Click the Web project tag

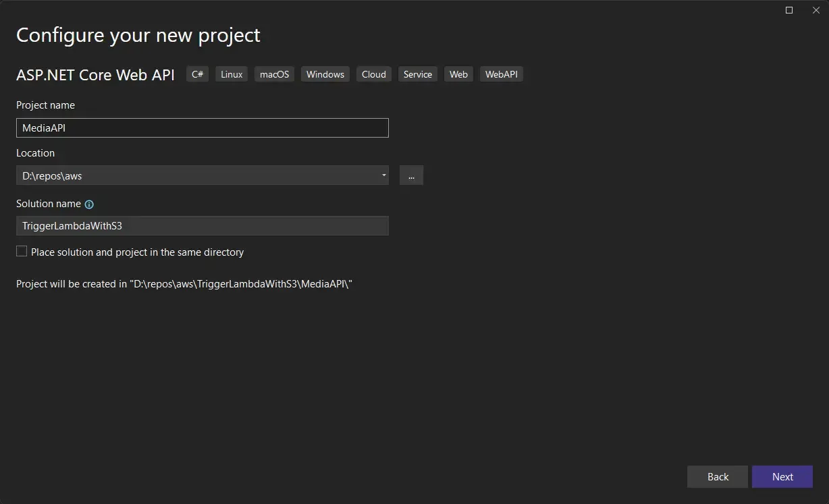coord(458,74)
